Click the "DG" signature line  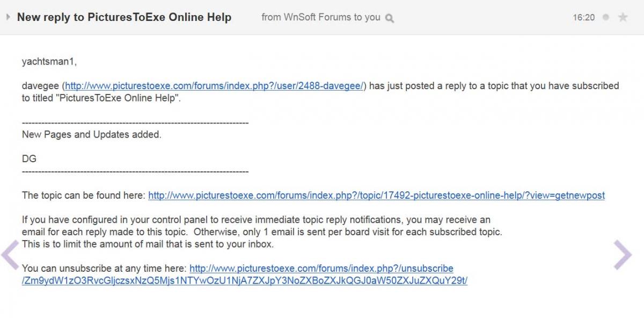[29, 159]
